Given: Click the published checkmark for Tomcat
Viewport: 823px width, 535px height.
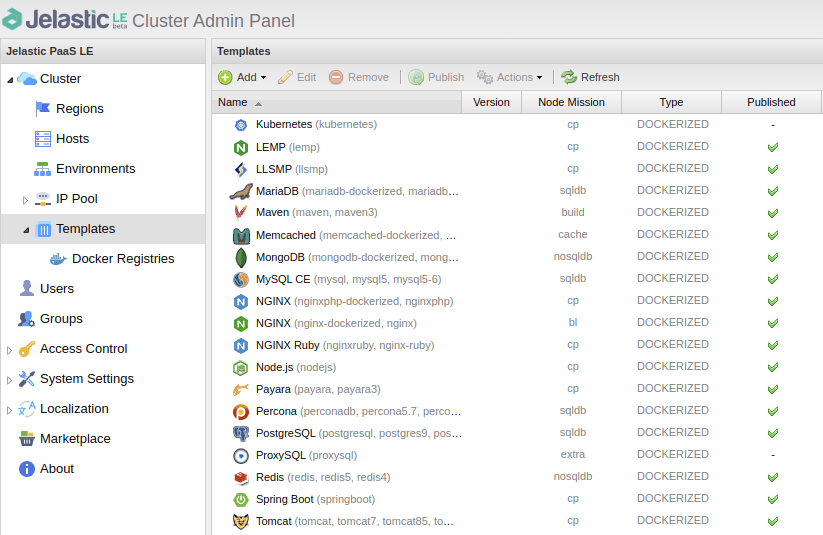Looking at the screenshot, I should (773, 521).
